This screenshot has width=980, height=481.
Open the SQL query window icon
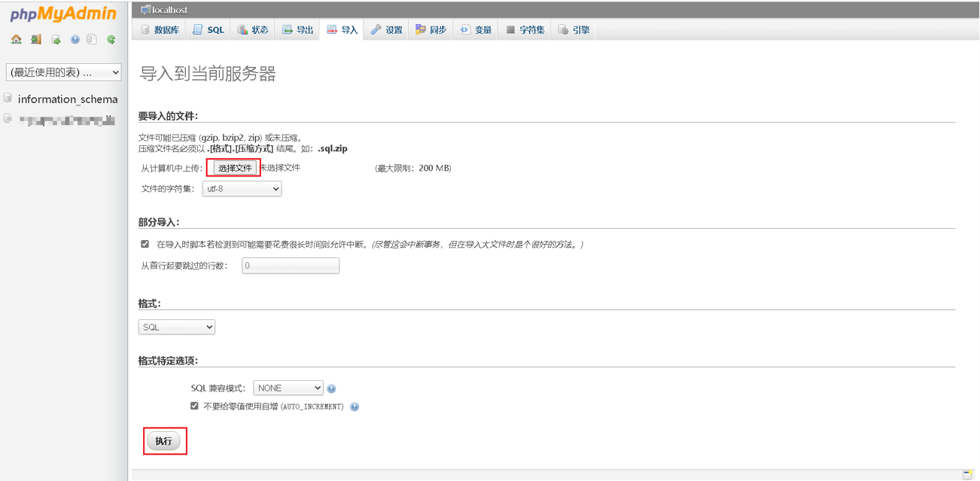(54, 39)
